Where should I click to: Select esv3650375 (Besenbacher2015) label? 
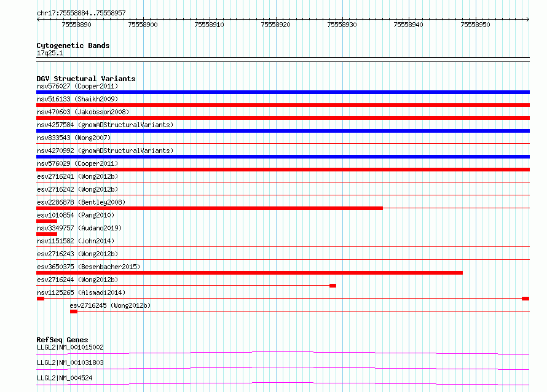tap(89, 267)
